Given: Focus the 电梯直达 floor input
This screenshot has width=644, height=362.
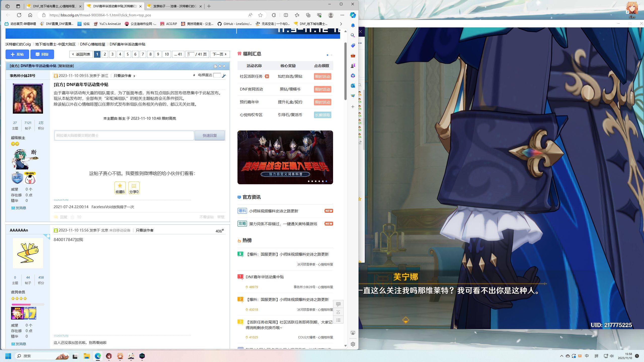Looking at the screenshot, I should (217, 75).
